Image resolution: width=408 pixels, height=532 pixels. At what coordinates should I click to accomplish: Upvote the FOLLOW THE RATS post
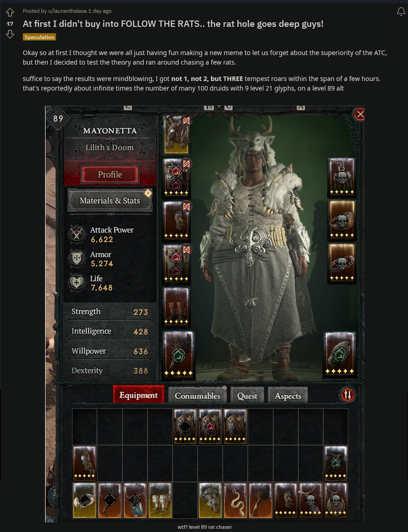click(10, 13)
